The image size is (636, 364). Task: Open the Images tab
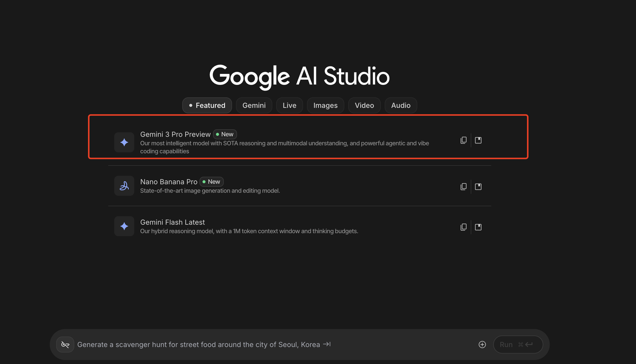point(325,105)
